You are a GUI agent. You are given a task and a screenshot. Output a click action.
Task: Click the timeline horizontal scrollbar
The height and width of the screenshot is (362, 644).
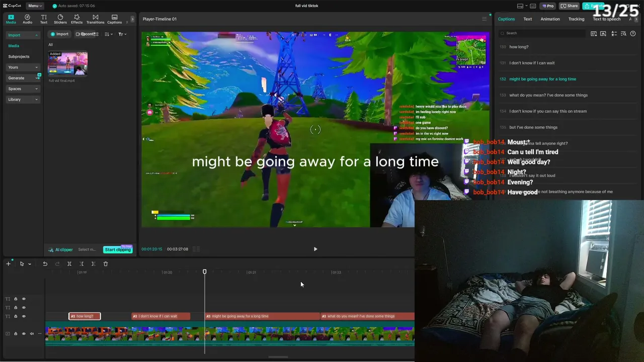click(x=278, y=357)
